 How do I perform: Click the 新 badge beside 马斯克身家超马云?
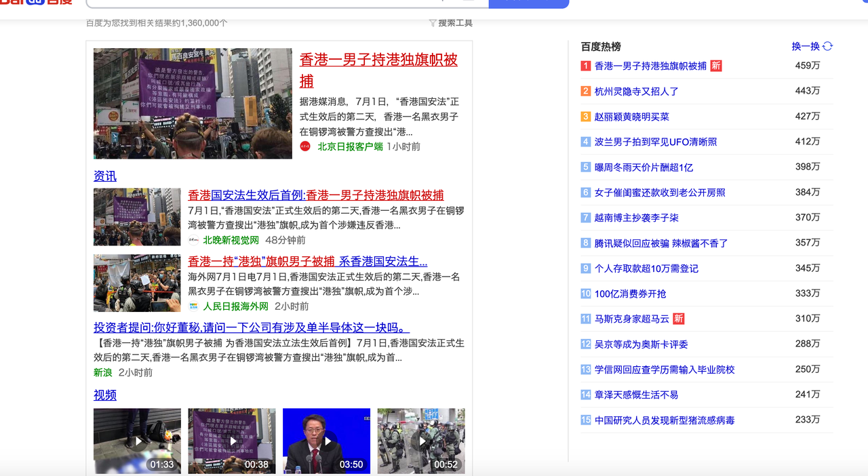[678, 319]
